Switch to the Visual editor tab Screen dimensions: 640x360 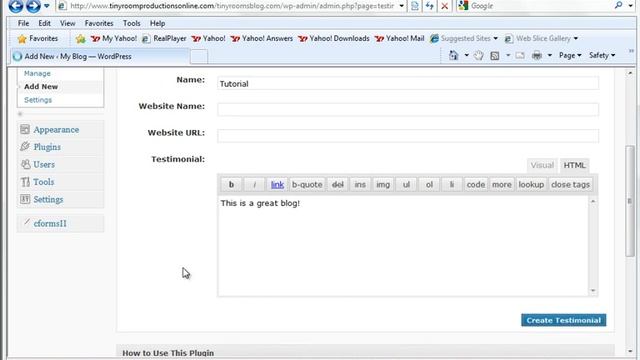click(542, 165)
